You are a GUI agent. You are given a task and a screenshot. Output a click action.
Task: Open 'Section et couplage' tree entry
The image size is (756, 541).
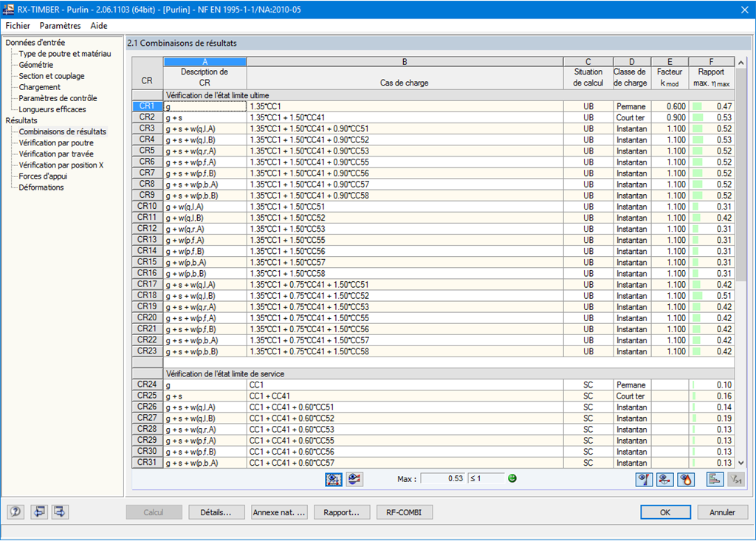(52, 76)
